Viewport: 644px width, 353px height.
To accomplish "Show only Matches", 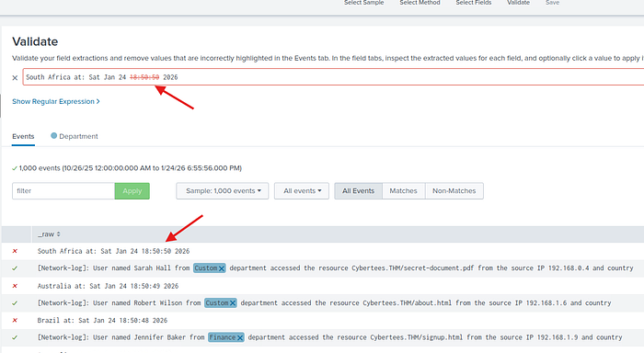I will [x=403, y=191].
